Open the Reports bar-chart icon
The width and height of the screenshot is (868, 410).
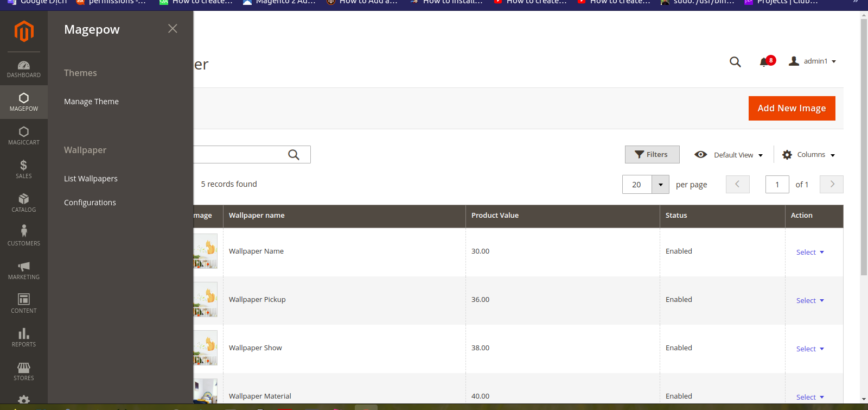click(x=24, y=338)
